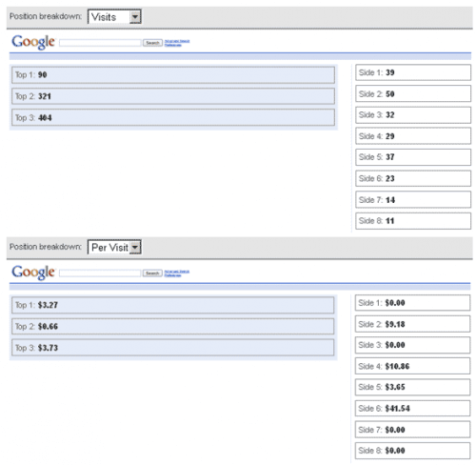
Task: Select the Top 3 box showing 404 visits
Action: 173,117
